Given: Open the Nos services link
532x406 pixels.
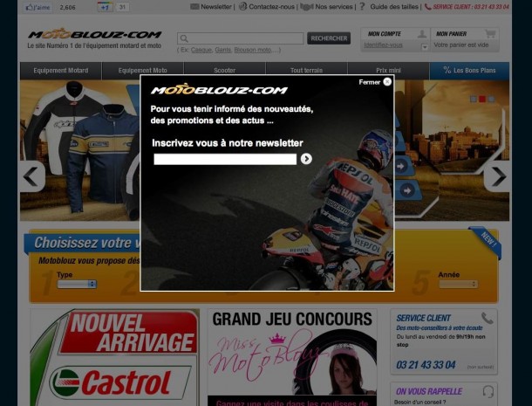Looking at the screenshot, I should click(333, 6).
